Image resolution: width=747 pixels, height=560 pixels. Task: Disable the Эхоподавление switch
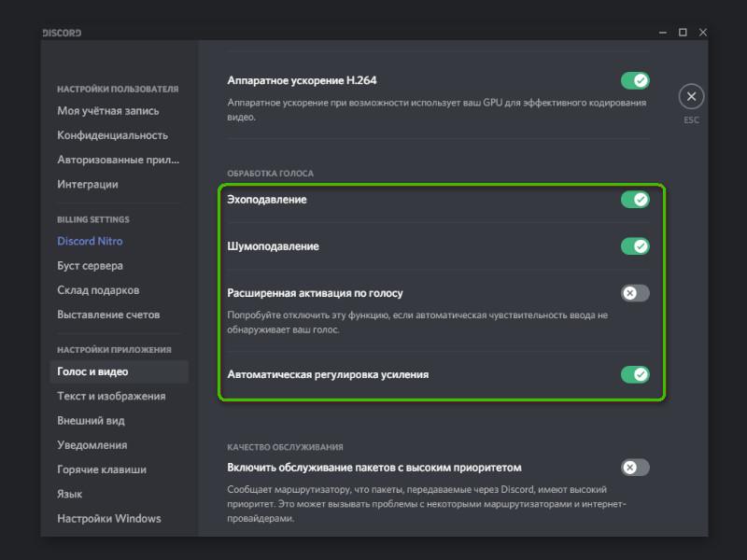coord(635,200)
